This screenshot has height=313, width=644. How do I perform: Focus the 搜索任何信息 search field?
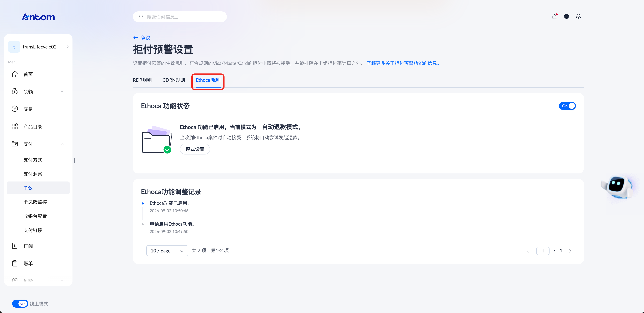click(180, 17)
